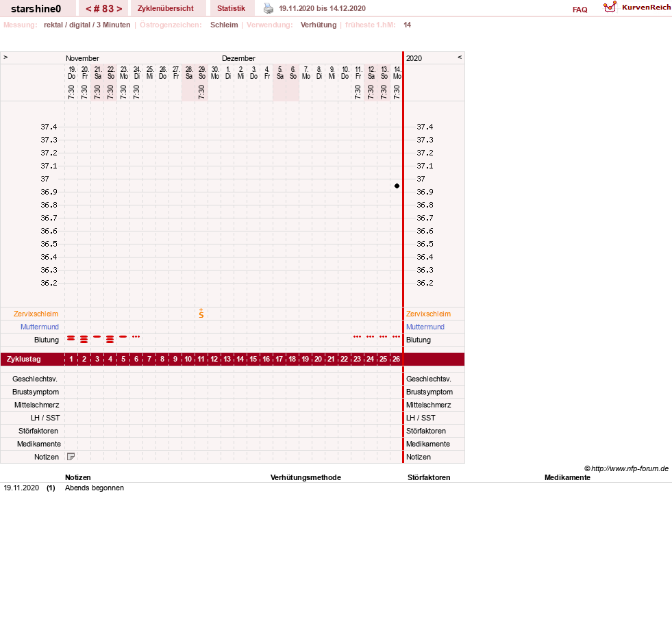Click bleeding marker on cycle day 3

click(x=97, y=337)
